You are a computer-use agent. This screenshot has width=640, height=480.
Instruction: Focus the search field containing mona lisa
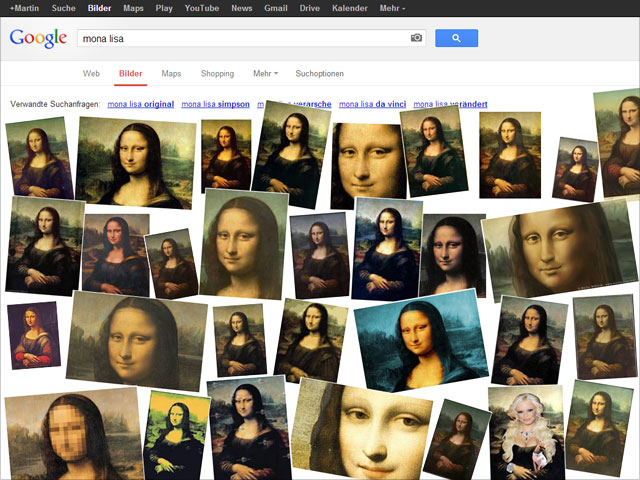(251, 38)
